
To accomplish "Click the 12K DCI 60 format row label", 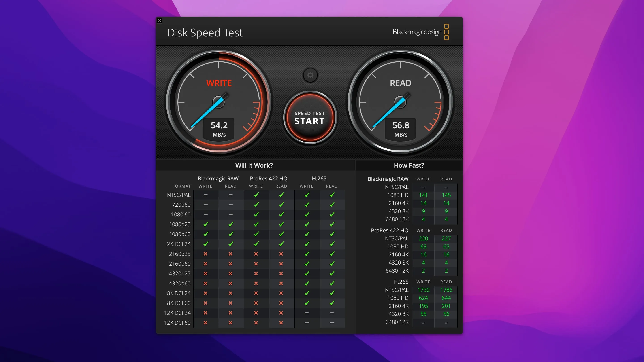I will click(x=177, y=323).
